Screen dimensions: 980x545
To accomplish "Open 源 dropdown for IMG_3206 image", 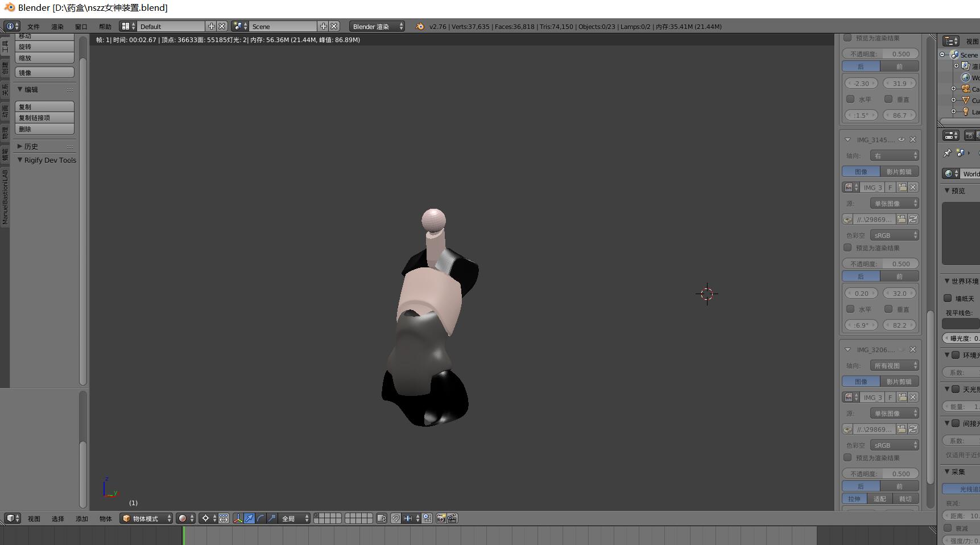I will click(x=895, y=414).
